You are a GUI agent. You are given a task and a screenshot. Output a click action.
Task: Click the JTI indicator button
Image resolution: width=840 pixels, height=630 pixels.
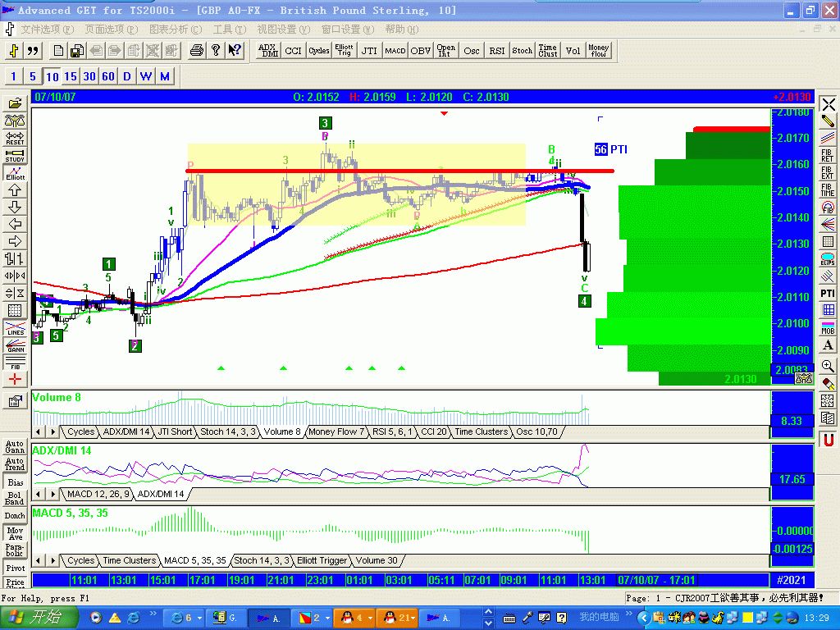pos(369,50)
